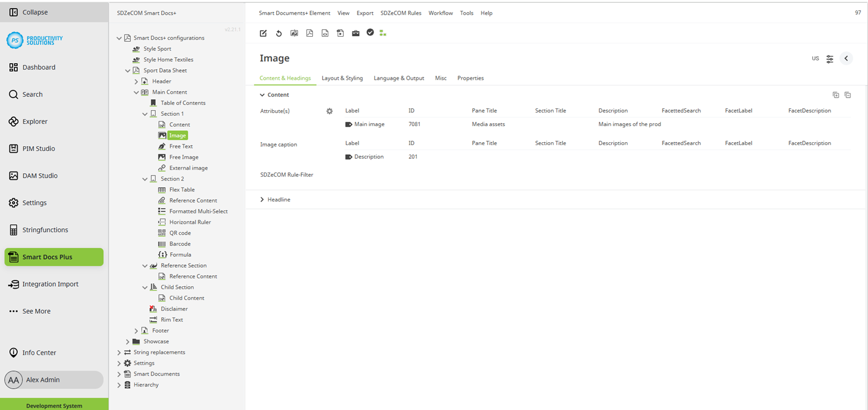Switch to the Language & Output tab

[x=399, y=78]
